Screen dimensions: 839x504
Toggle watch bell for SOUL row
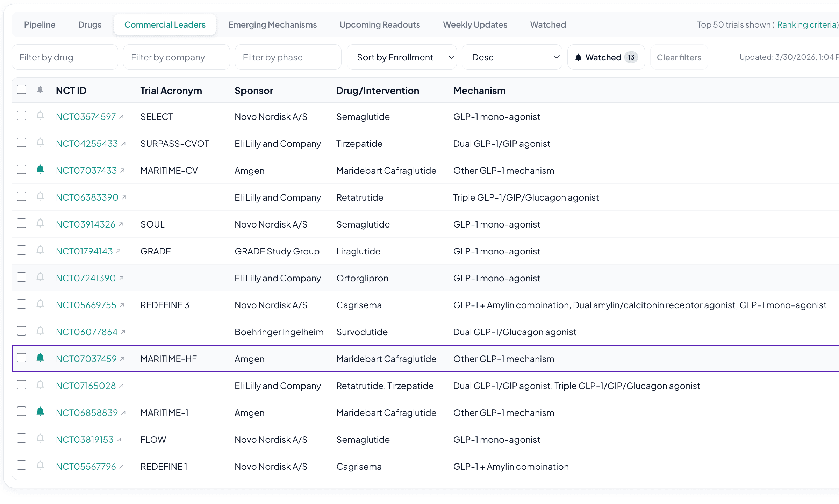coord(40,223)
